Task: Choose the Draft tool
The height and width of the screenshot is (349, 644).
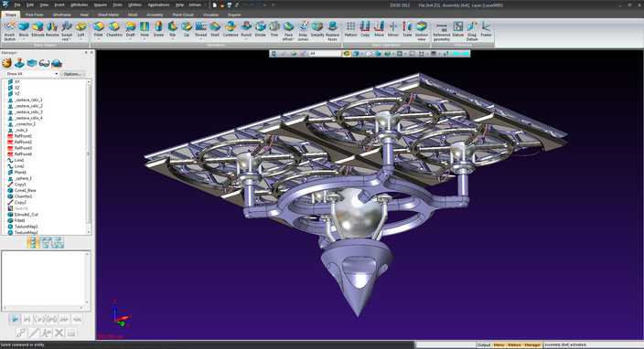Action: 130,29
